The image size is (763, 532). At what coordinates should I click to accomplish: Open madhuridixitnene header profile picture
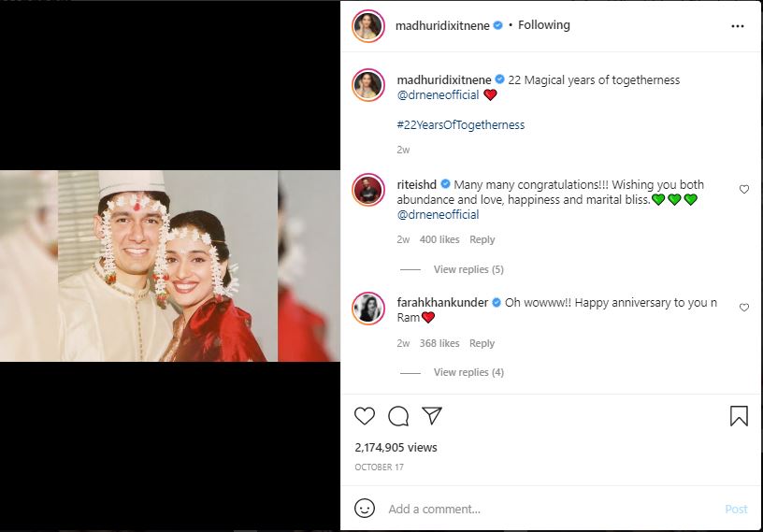click(368, 26)
